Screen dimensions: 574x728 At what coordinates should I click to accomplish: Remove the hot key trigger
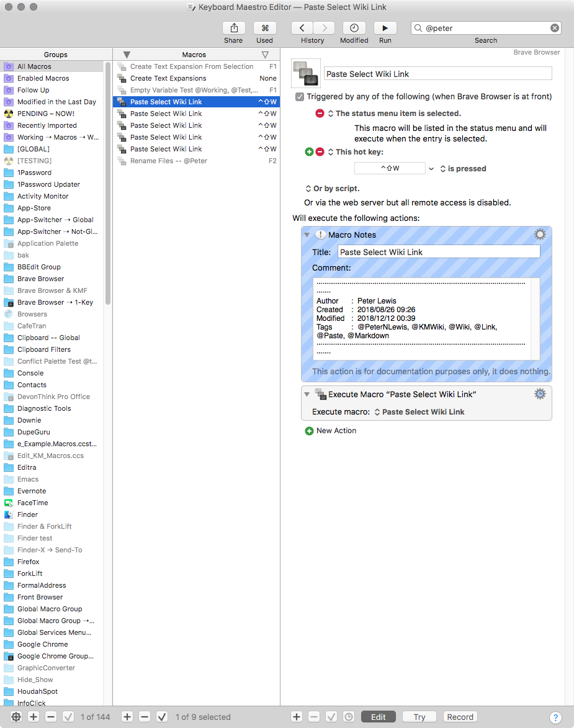[320, 152]
